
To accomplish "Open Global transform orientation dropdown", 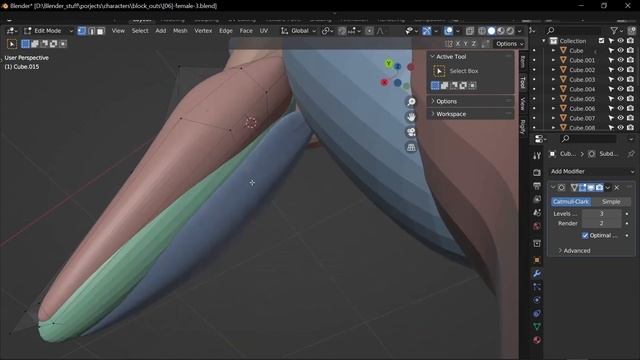I will pos(299,31).
